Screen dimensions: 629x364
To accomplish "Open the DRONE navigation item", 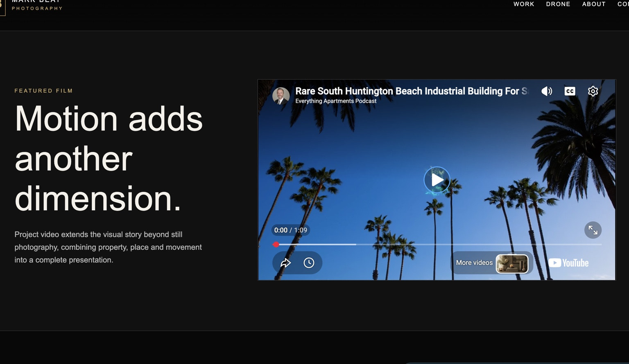I will 558,4.
